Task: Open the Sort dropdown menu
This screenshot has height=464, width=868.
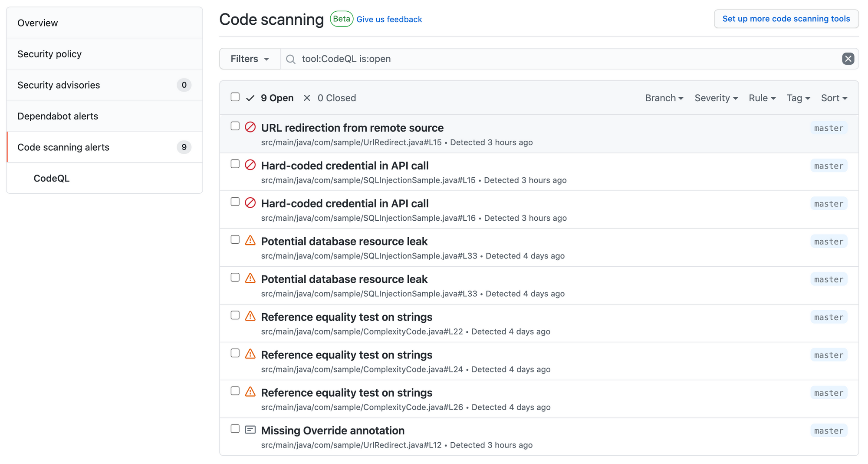Action: click(x=834, y=98)
